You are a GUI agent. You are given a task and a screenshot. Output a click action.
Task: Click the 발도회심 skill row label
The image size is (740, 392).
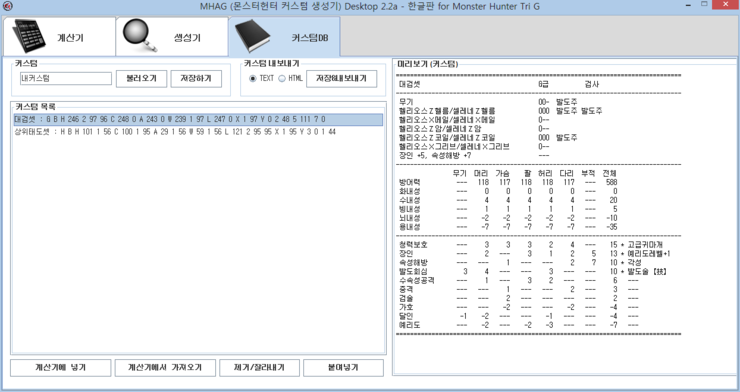(413, 271)
